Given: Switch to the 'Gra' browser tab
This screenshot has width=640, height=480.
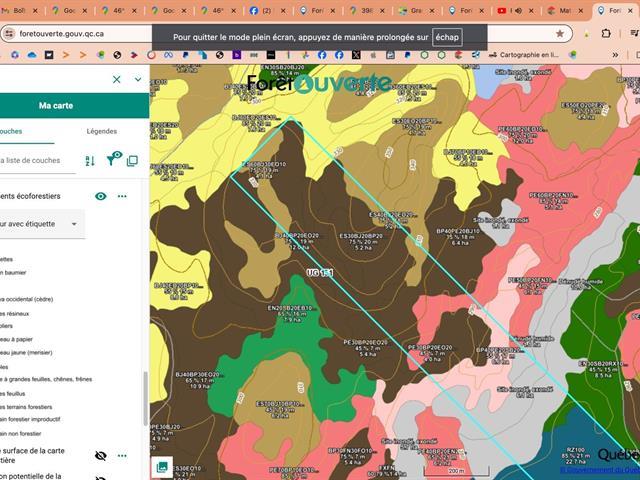Looking at the screenshot, I should [417, 11].
